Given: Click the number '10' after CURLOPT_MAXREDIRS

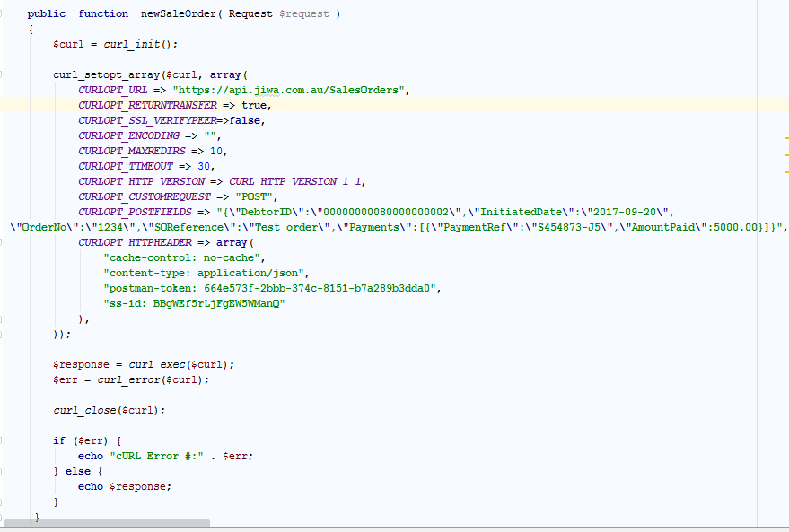Looking at the screenshot, I should click(215, 151).
